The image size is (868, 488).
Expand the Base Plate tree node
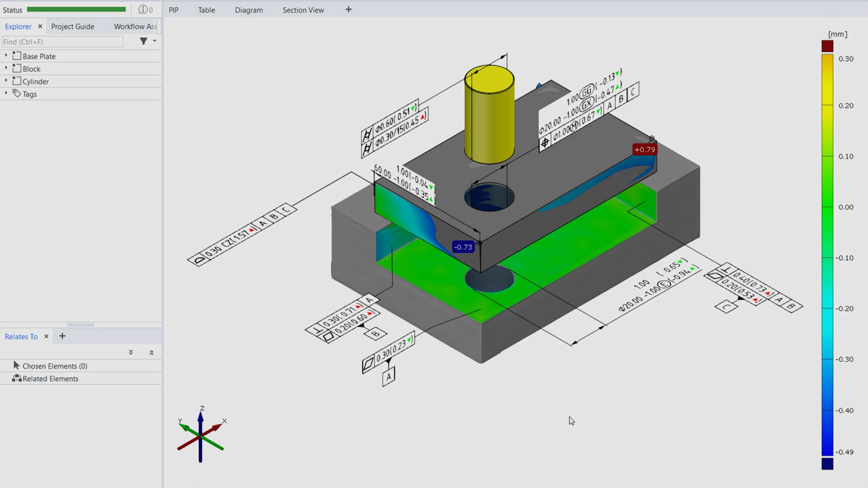pos(6,56)
